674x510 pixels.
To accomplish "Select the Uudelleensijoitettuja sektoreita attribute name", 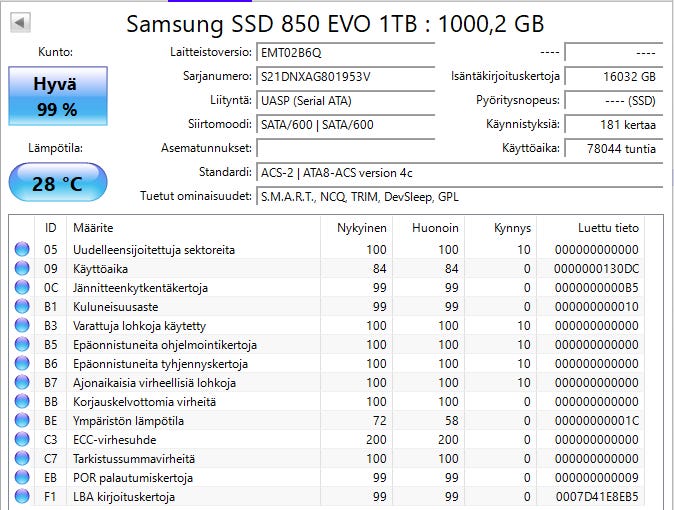I will (x=154, y=249).
